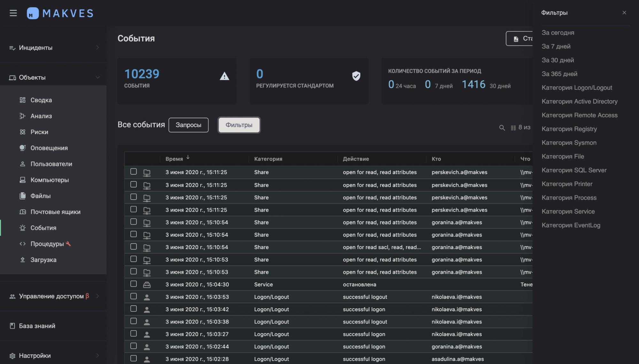Check the Service остановлена row checkbox
This screenshot has height=364, width=639.
(134, 284)
